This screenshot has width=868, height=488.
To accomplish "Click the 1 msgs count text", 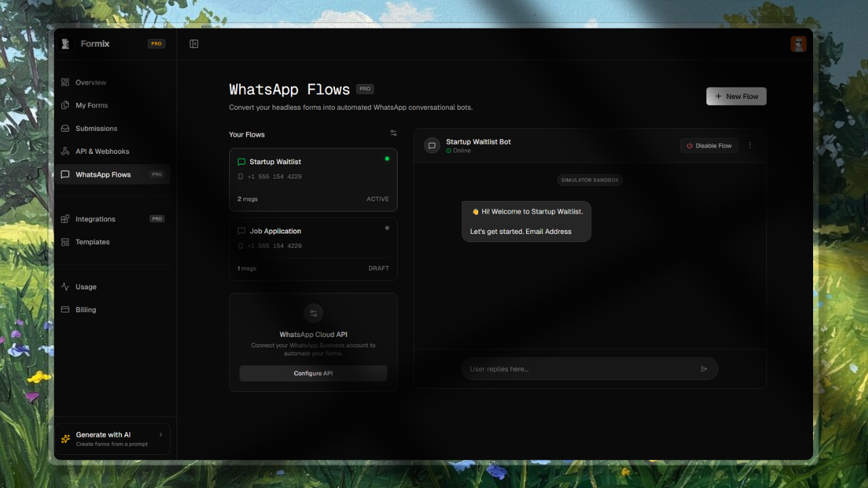I will [247, 268].
